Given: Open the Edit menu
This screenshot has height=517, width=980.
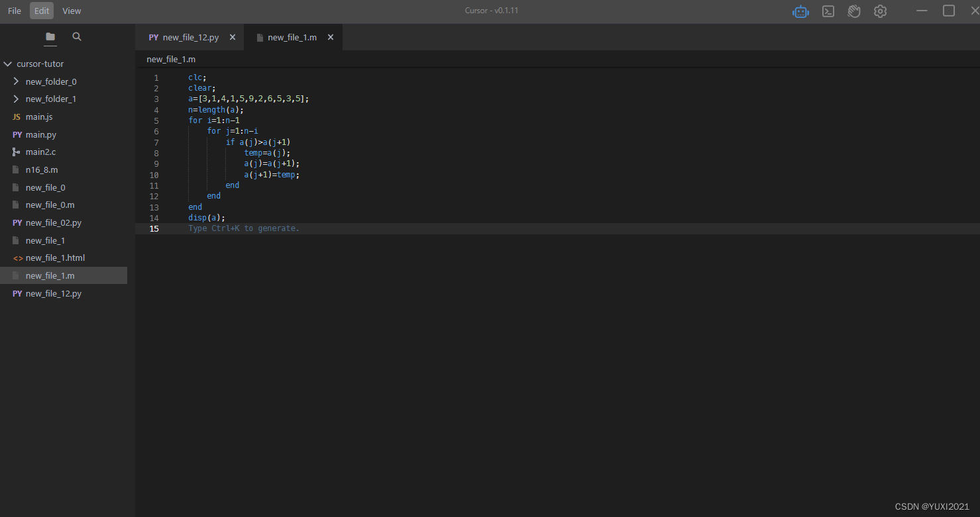Looking at the screenshot, I should tap(42, 11).
